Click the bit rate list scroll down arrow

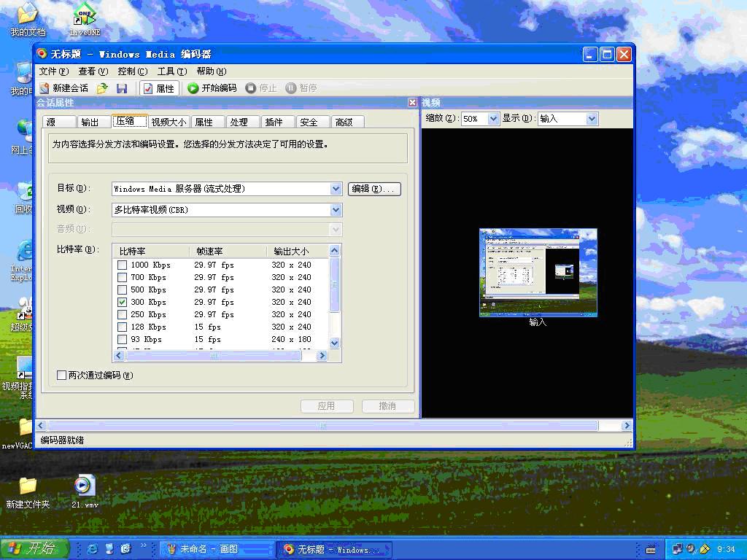334,343
